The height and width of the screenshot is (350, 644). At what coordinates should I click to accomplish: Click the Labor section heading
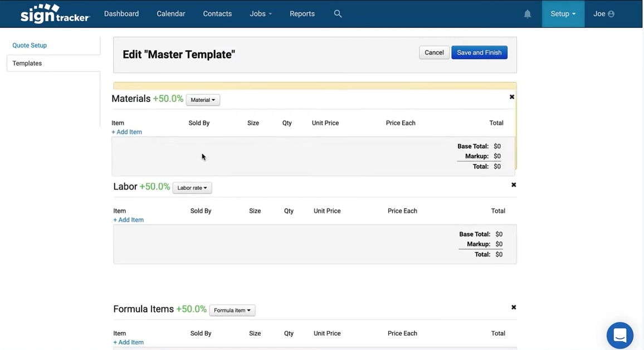point(125,187)
